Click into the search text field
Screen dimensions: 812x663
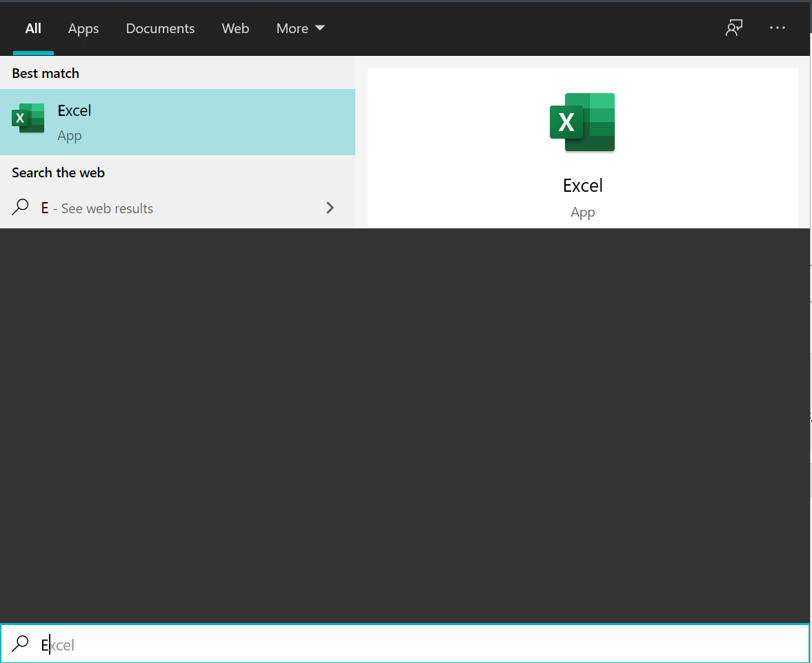pyautogui.click(x=405, y=644)
